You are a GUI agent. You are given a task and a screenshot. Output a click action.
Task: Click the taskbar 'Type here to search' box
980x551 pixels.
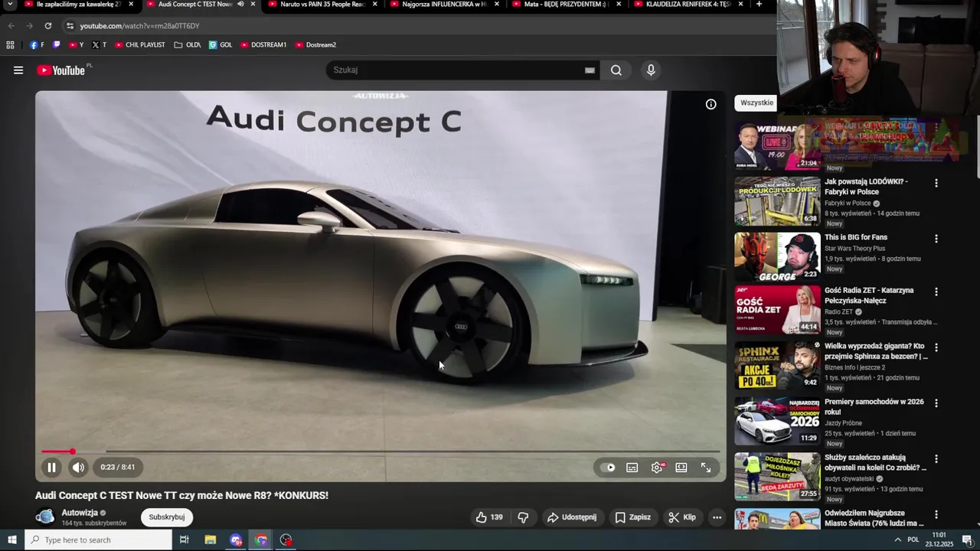click(98, 540)
